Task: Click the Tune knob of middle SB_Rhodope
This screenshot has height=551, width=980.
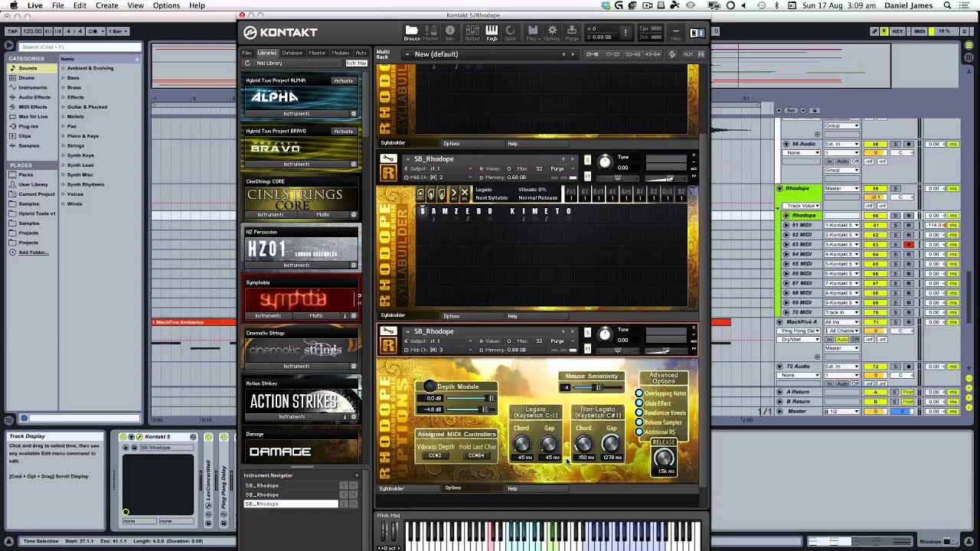Action: point(605,161)
